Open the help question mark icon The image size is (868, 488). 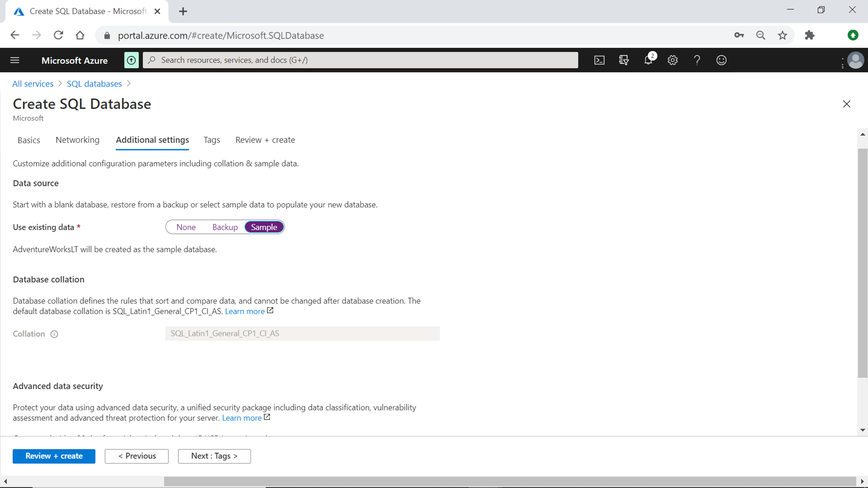point(697,60)
